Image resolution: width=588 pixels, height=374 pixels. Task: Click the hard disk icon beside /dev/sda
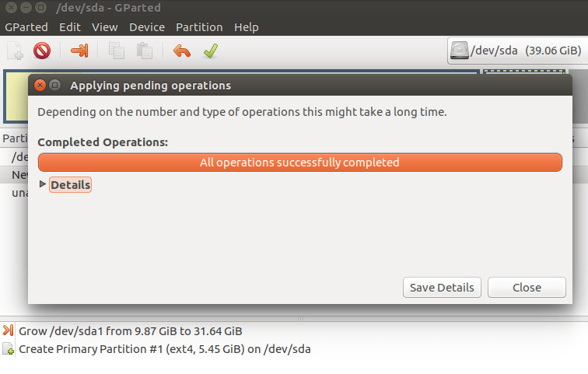460,51
